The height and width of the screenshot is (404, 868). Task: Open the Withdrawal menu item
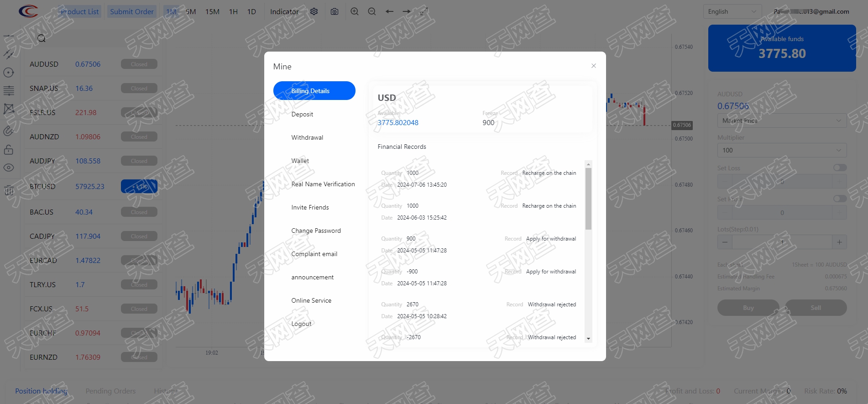tap(307, 137)
